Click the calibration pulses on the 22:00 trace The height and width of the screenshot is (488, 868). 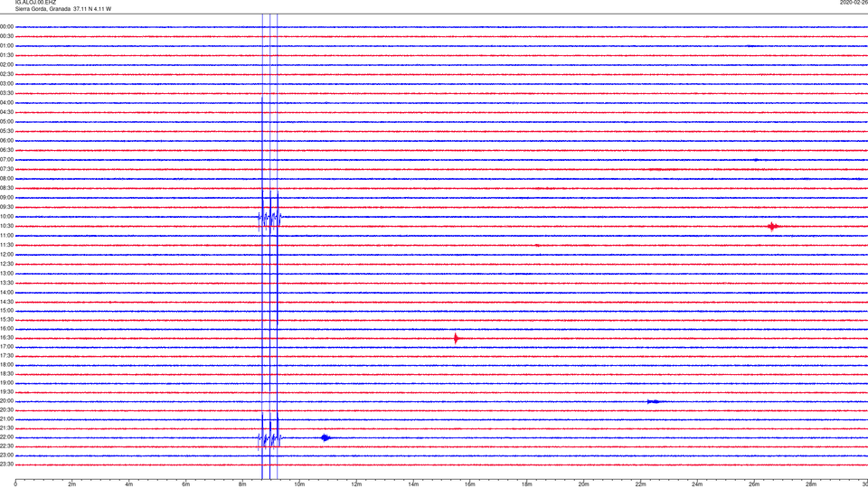269,437
